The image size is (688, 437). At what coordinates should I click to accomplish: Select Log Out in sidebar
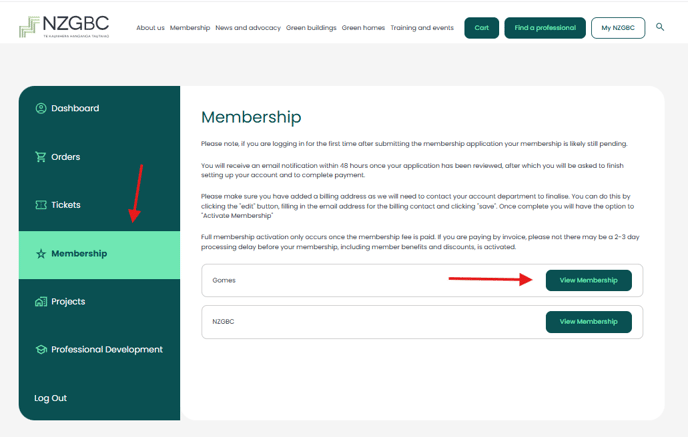[x=51, y=398]
